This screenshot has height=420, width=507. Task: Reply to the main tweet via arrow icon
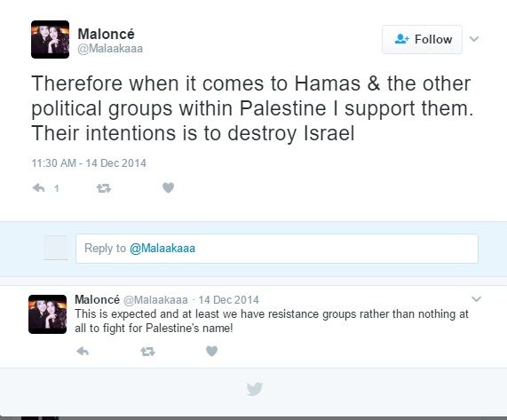pos(39,188)
